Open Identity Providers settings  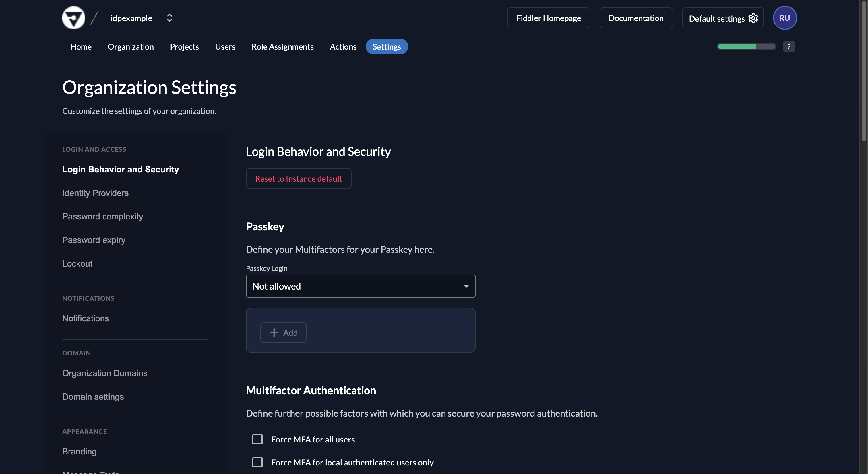point(95,193)
